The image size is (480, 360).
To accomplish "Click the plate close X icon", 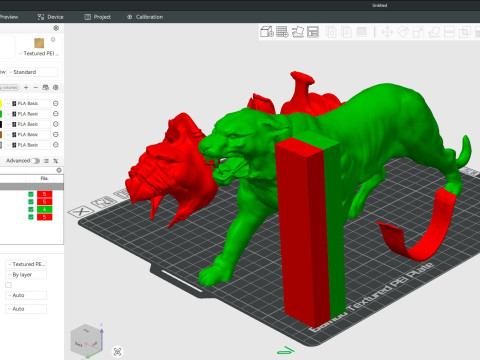I will pyautogui.click(x=81, y=211).
